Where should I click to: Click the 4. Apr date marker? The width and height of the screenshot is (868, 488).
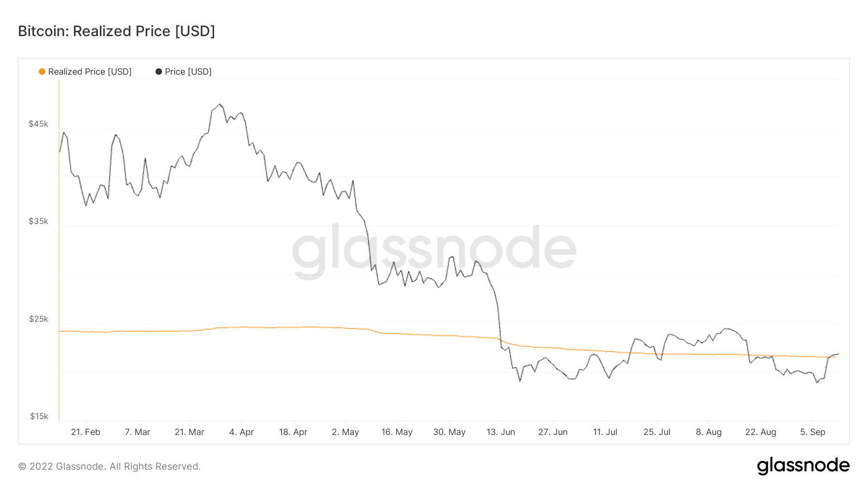click(242, 432)
